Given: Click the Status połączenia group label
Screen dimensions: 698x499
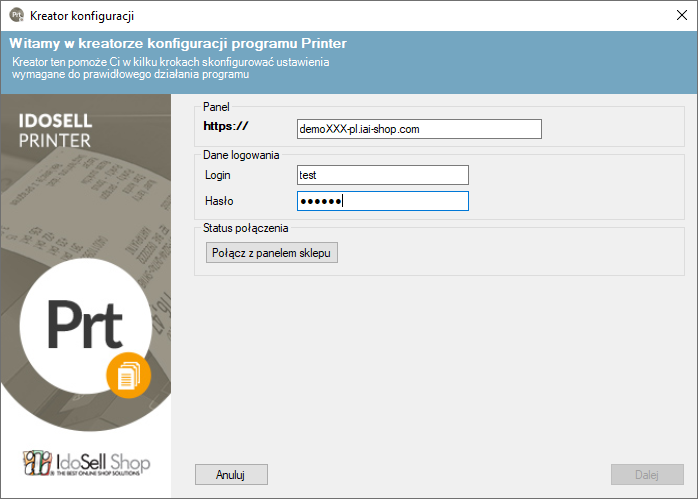Looking at the screenshot, I should click(x=245, y=228).
